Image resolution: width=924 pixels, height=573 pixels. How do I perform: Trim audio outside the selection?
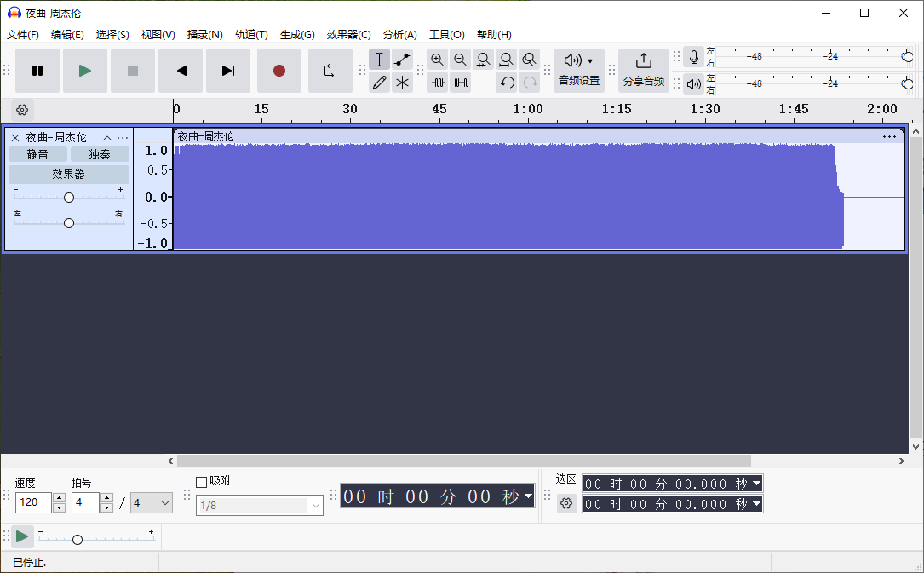coord(438,82)
